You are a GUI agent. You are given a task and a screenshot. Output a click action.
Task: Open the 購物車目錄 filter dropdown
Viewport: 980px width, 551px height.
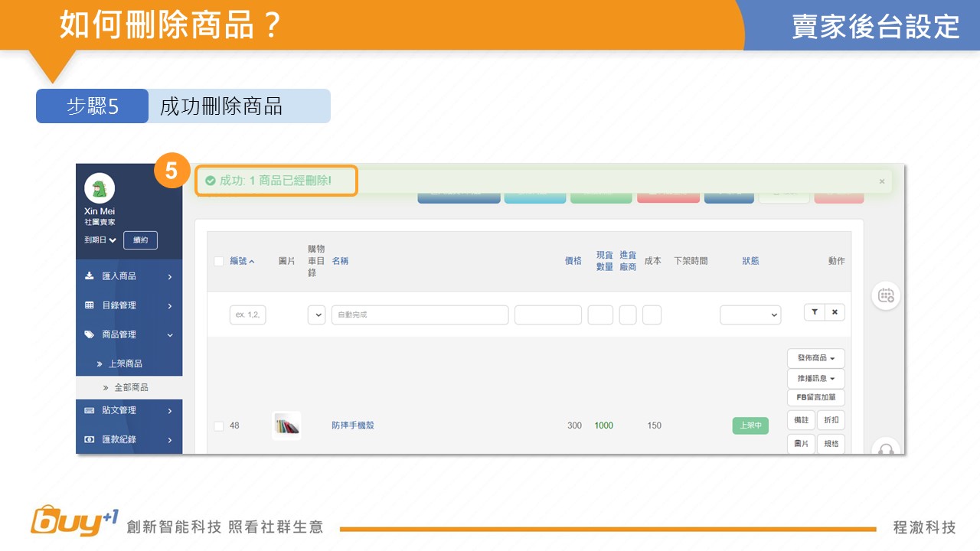tap(317, 315)
